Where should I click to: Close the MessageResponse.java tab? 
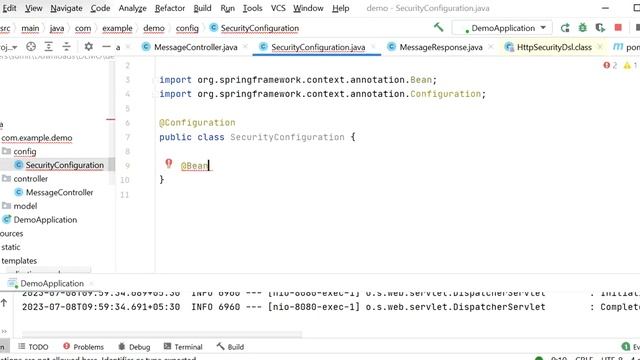point(491,47)
